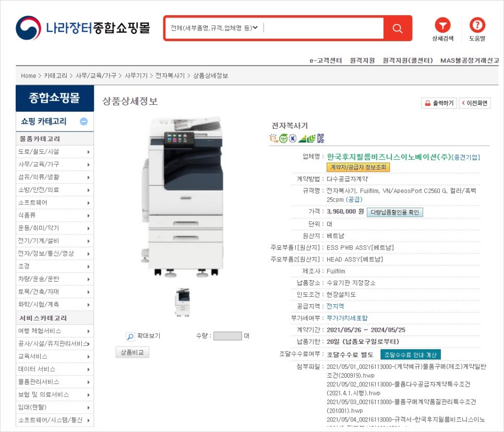Screen dimensions: 504x432
Task: Select 소프트웨어/시스템/통신 service category
Action: point(55,420)
